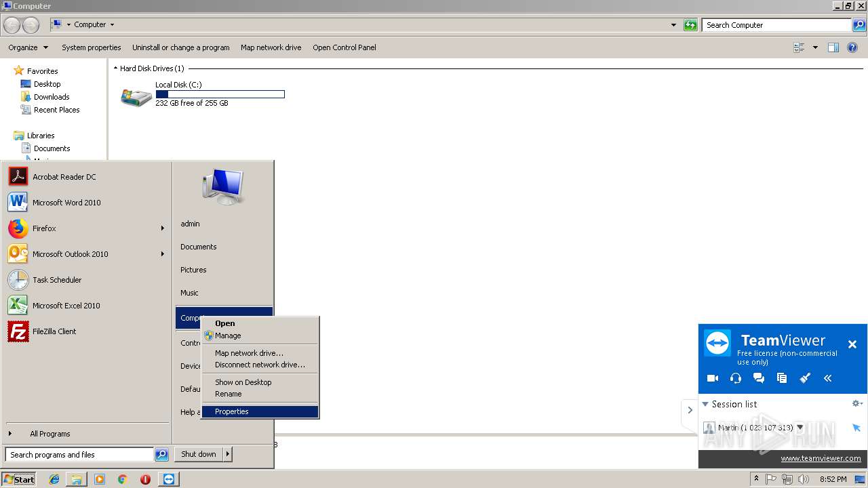Open Action Center flag in tray
This screenshot has width=868, height=488.
pos(771,479)
